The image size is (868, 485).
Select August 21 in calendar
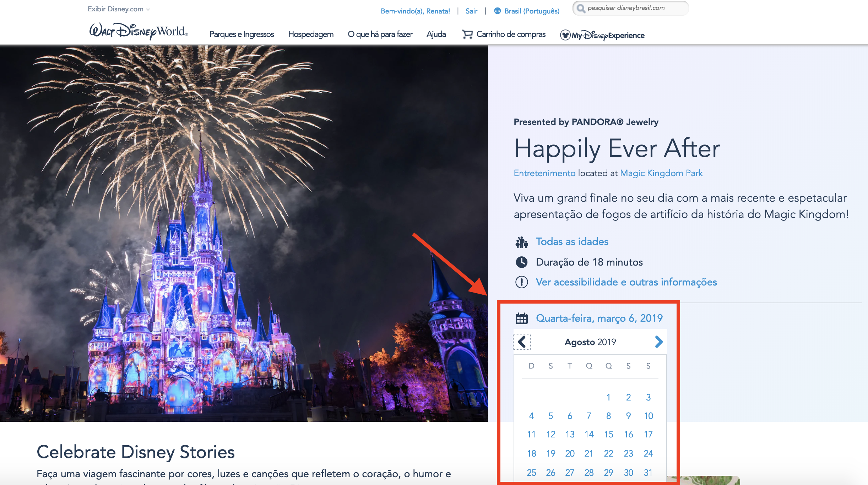point(589,453)
